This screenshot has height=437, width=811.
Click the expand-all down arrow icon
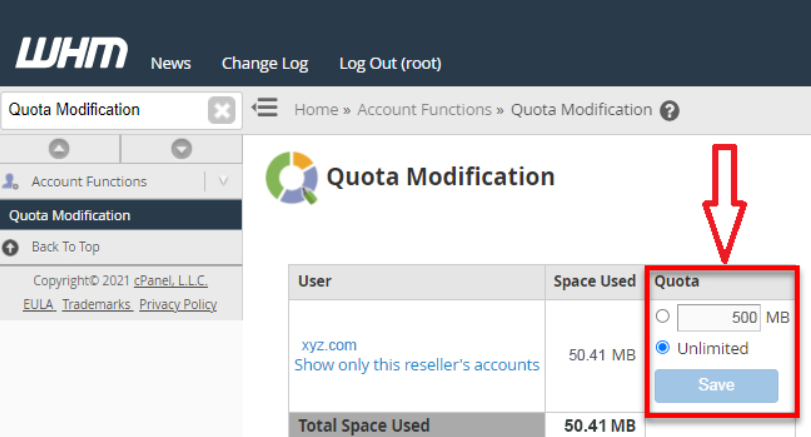click(181, 148)
